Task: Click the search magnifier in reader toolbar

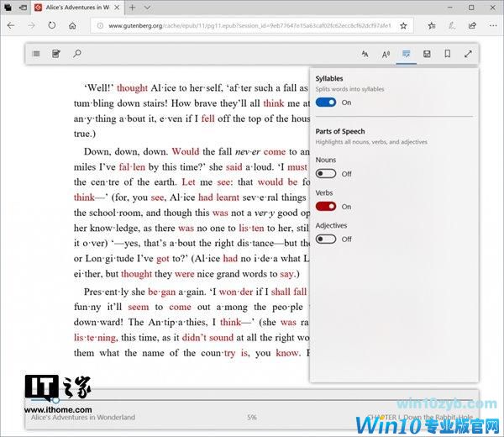Action: pyautogui.click(x=77, y=54)
